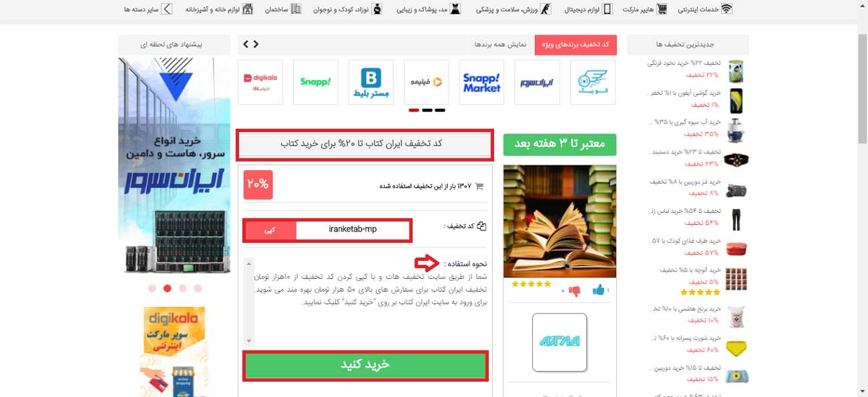Viewport: 868px width, 397px height.
Task: Select the first dot under left banner
Action: click(152, 288)
